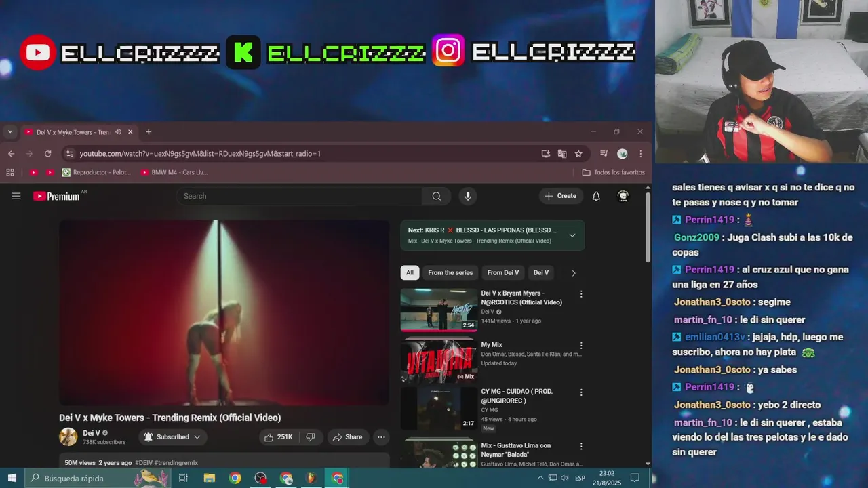
Task: Open BMW M4 - Cars Liv... bookmark
Action: pos(174,172)
